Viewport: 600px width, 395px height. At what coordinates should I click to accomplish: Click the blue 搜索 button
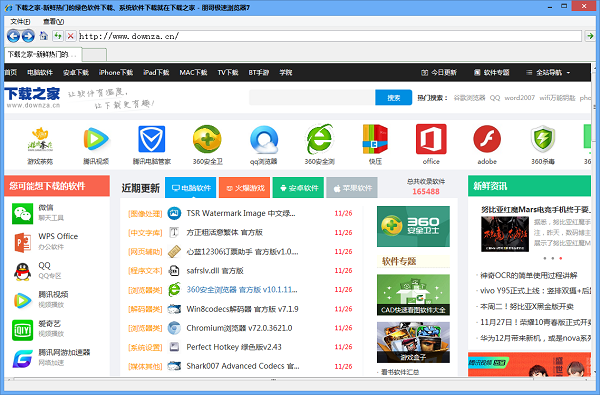coord(393,98)
